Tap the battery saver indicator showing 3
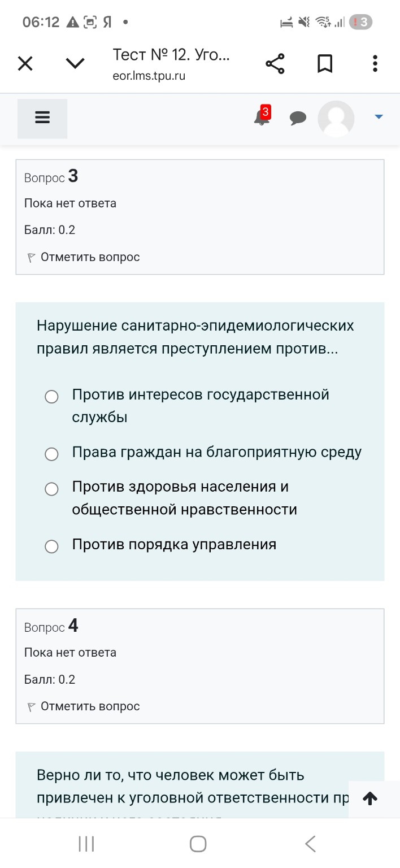 (x=360, y=21)
